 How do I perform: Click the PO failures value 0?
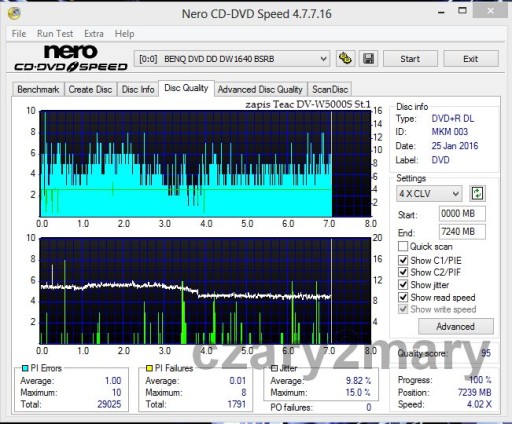(369, 407)
